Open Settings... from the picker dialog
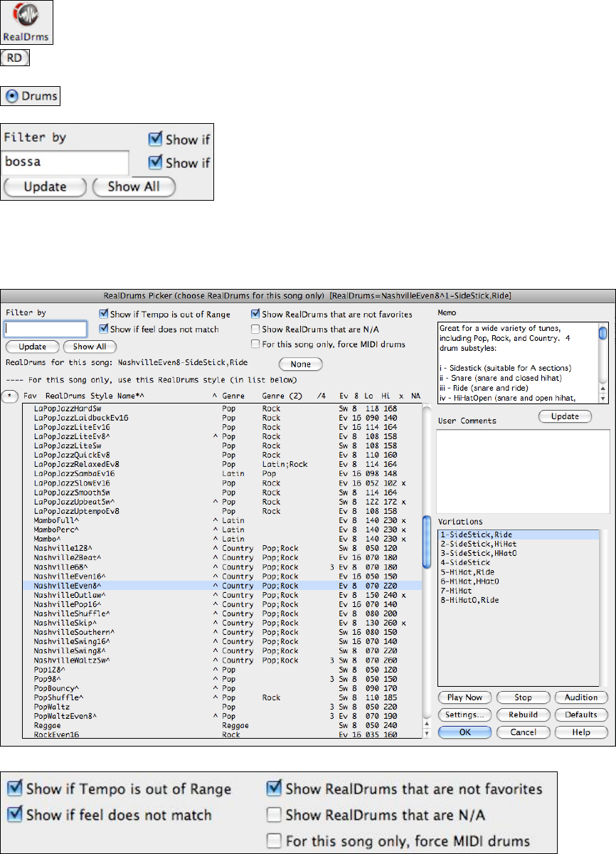The width and height of the screenshot is (616, 854). pos(464,715)
